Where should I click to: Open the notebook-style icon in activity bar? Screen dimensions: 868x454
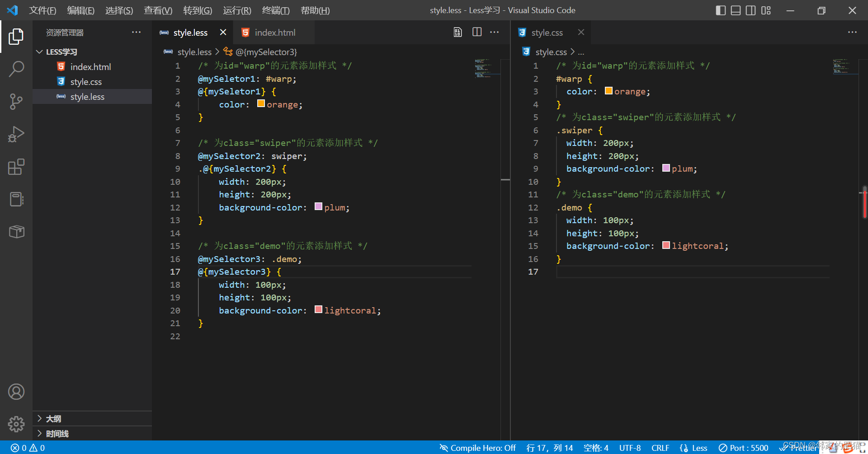pos(16,199)
